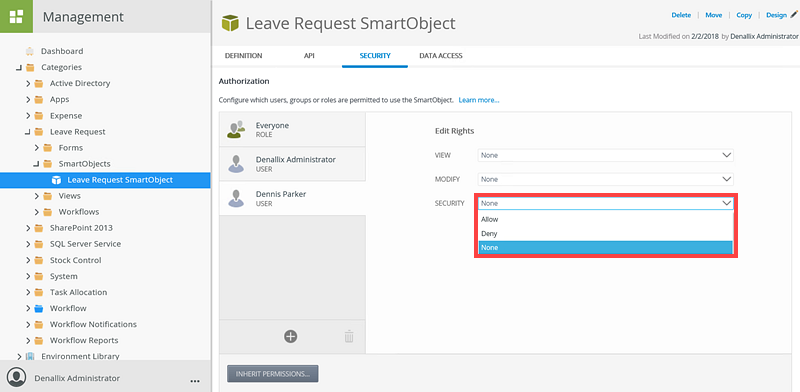Click the Design pencil icon

point(793,15)
